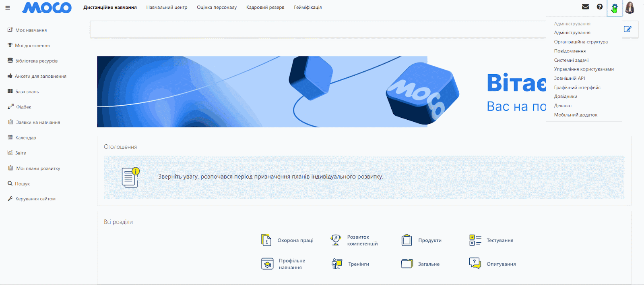Click the Керування сайтом wrench icon
Image resolution: width=644 pixels, height=285 pixels.
coord(10,199)
